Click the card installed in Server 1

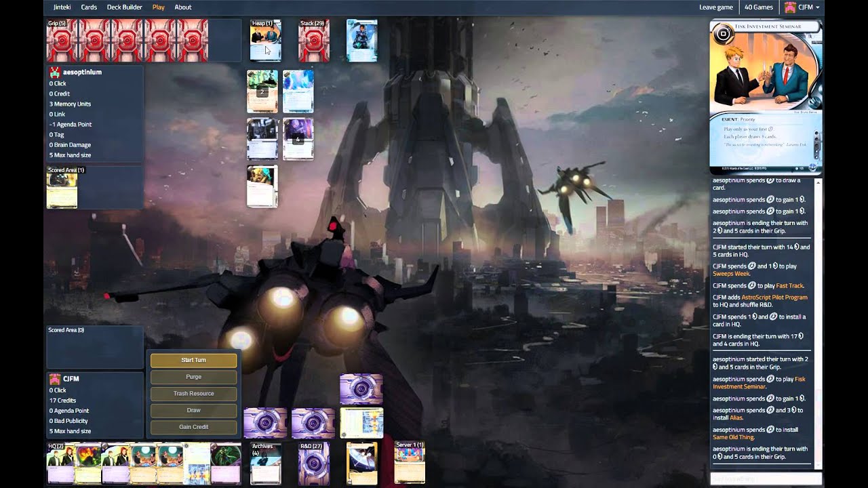click(x=410, y=464)
